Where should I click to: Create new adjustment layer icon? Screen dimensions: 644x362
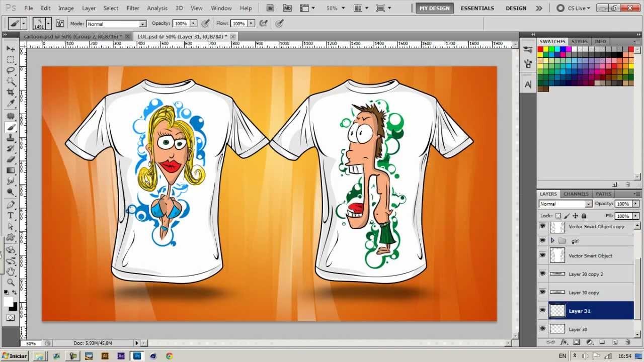589,342
